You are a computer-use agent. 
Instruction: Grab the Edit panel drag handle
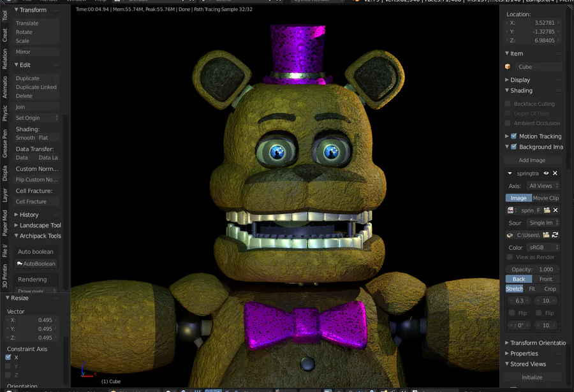coord(55,65)
